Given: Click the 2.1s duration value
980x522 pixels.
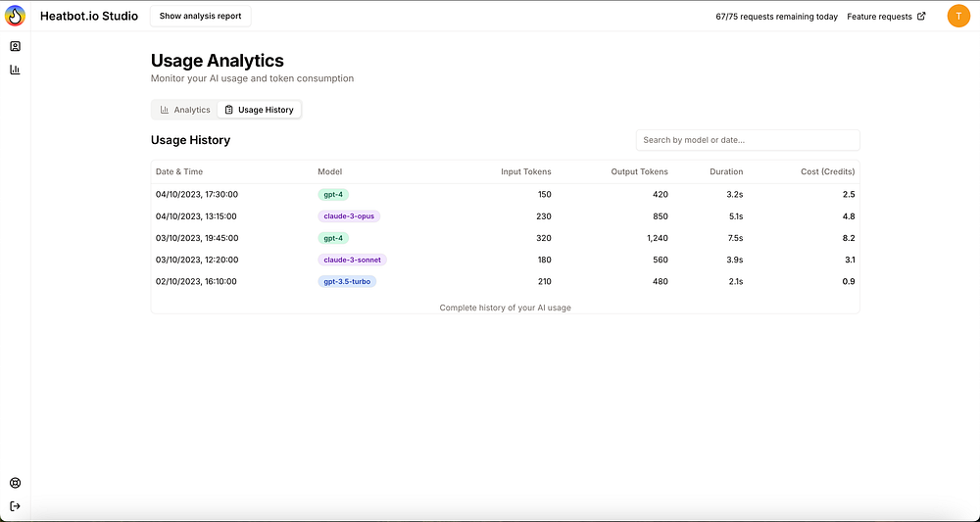Looking at the screenshot, I should [x=735, y=282].
